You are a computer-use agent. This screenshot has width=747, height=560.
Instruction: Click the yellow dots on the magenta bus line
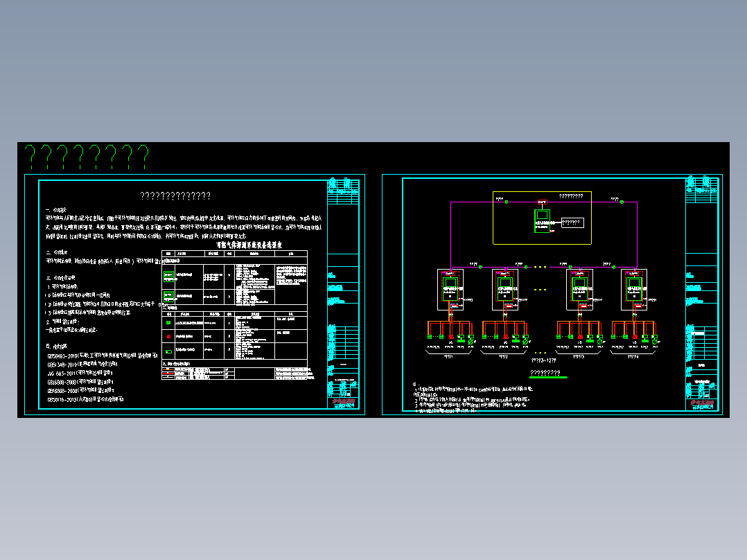[x=540, y=267]
